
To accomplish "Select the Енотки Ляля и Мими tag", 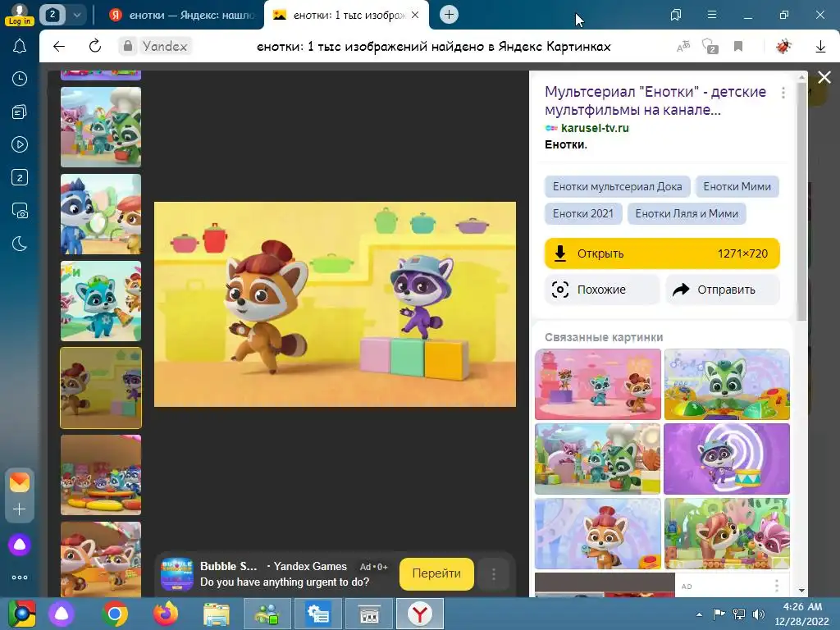I will click(687, 214).
